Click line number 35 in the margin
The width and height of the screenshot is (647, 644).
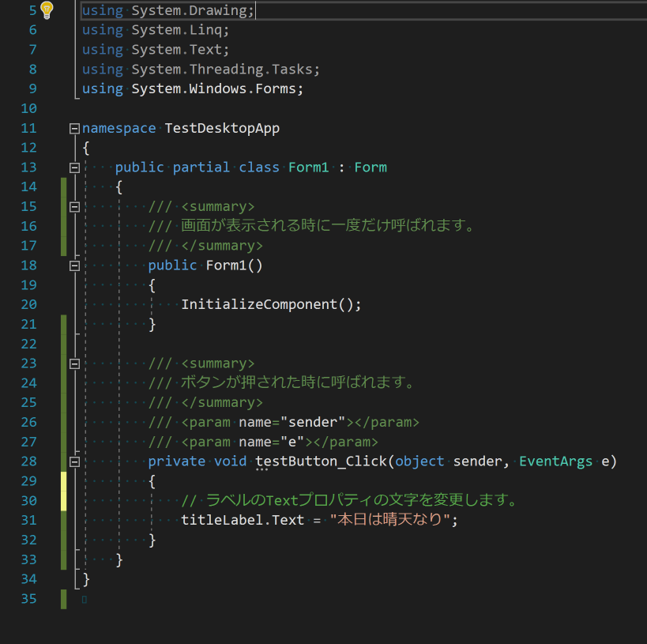[29, 599]
